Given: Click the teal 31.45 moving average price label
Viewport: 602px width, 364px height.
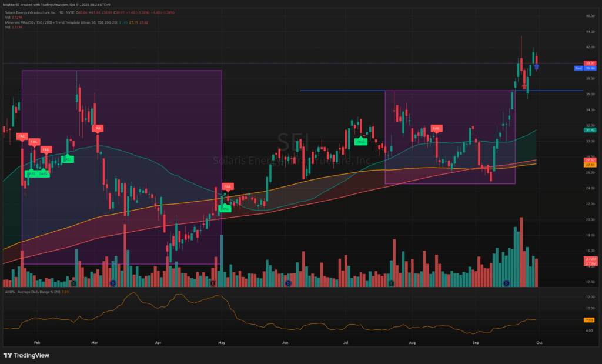Looking at the screenshot, I should click(x=591, y=130).
